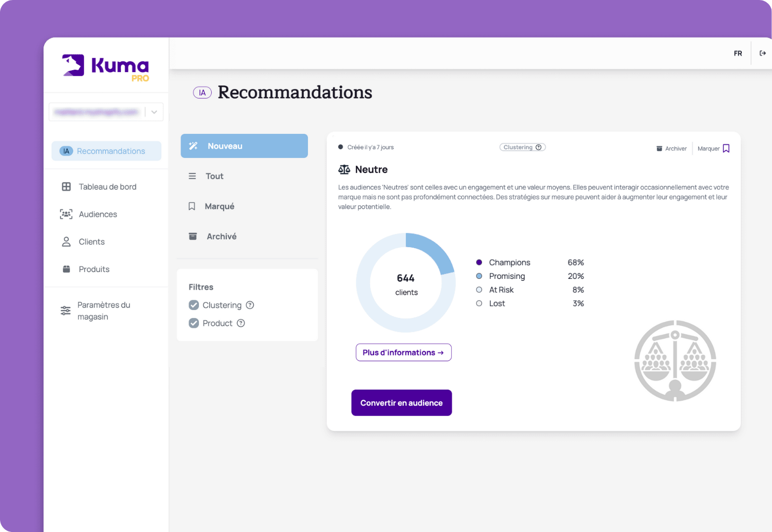The height and width of the screenshot is (532, 772).
Task: Click the Clustering tag help icon on card
Action: [538, 147]
